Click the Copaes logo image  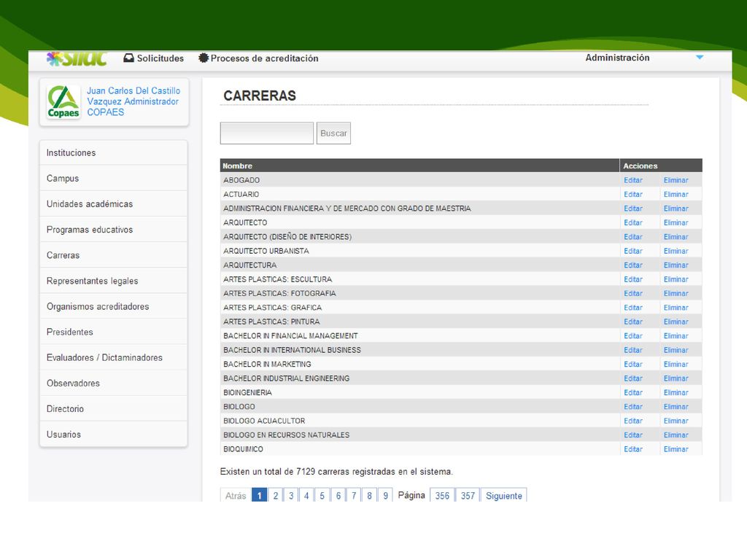[63, 101]
